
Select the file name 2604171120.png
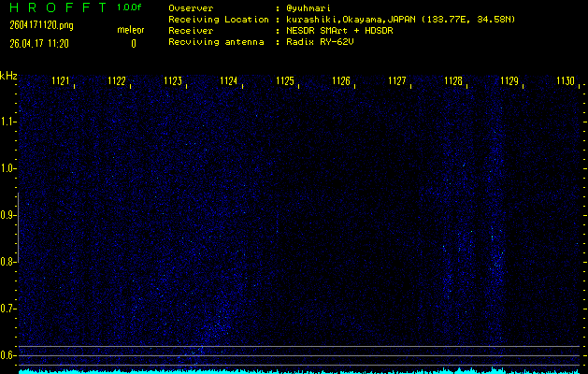click(41, 25)
